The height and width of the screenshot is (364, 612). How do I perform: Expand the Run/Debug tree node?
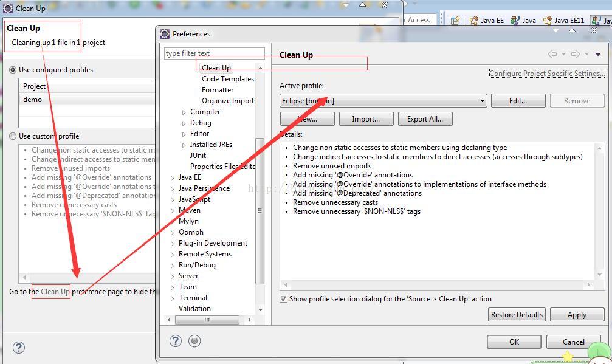[172, 266]
